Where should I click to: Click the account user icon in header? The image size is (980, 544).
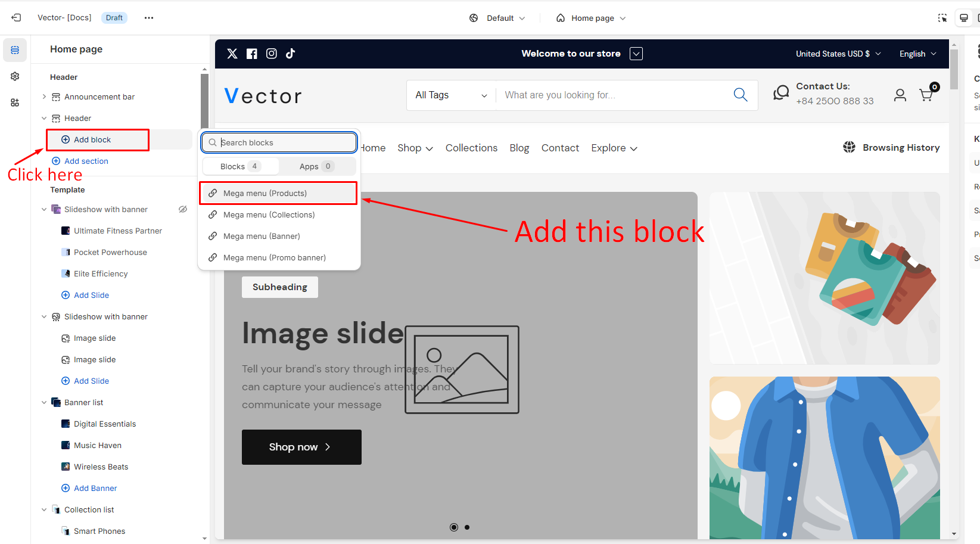tap(900, 95)
